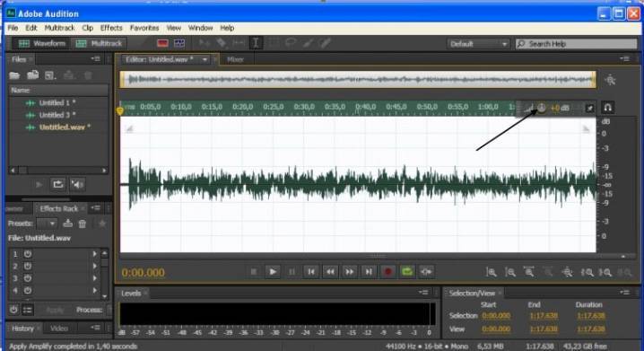
Task: Start playback with the Play button
Action: (273, 272)
